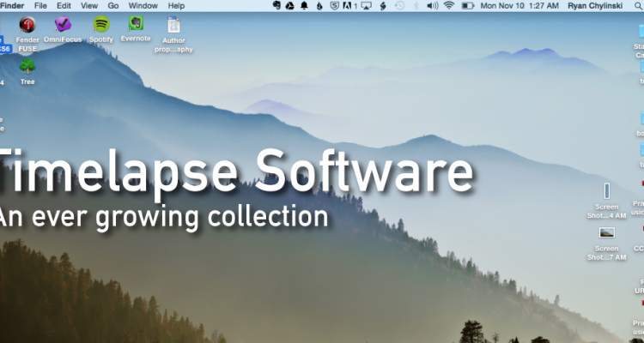Click the shield 5 menu bar icon
This screenshot has height=343, width=644.
[x=335, y=6]
